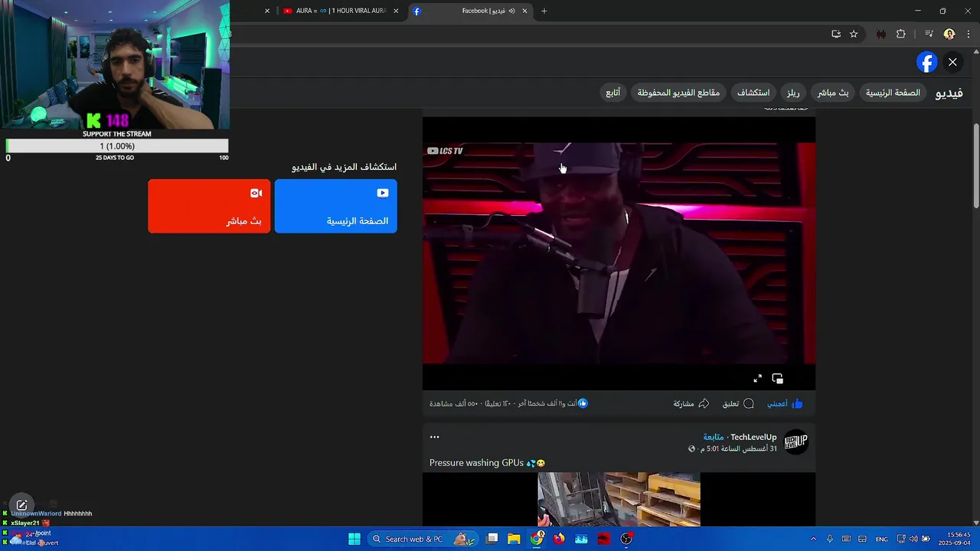
Task: Open the blue waveform app on taskbar
Action: click(x=581, y=539)
